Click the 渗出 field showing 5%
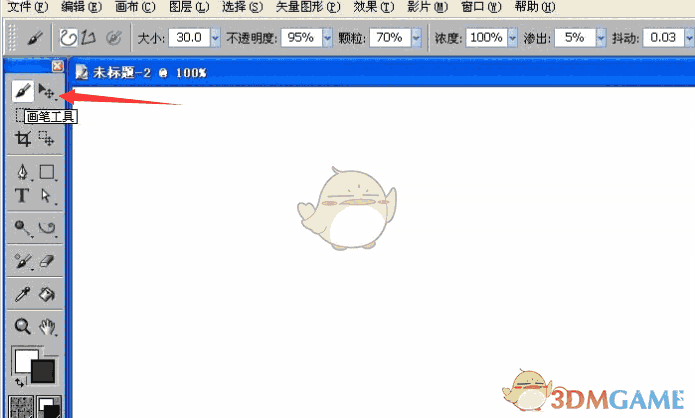 575,38
